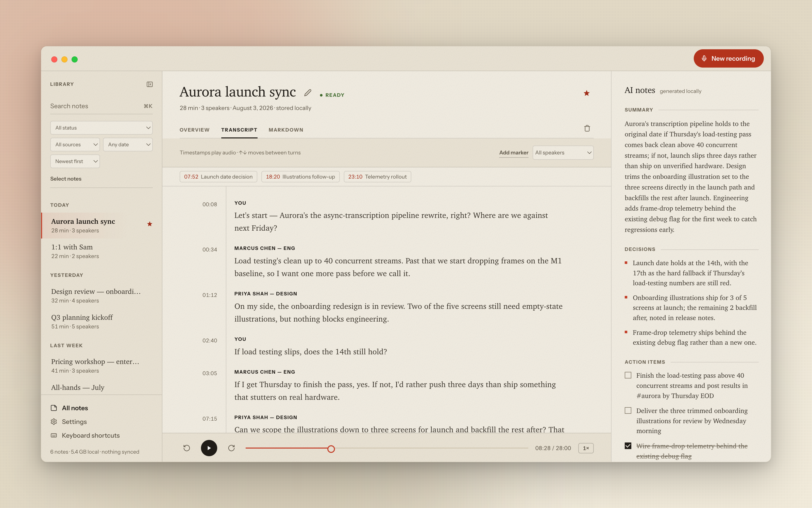The height and width of the screenshot is (508, 812).
Task: Play audio from timestamp 01:12
Action: (x=209, y=295)
